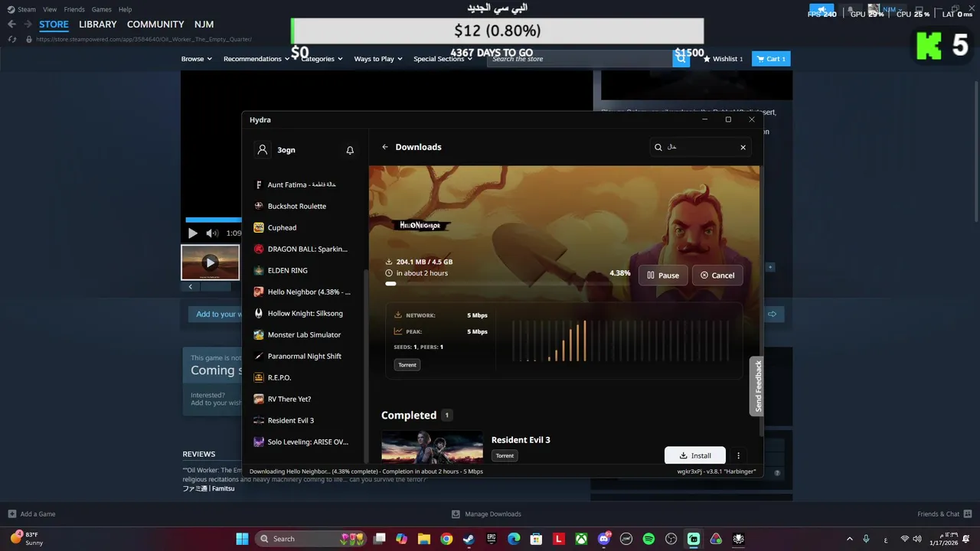Click the Hydra status bar download text
This screenshot has height=551, width=980.
[x=366, y=471]
